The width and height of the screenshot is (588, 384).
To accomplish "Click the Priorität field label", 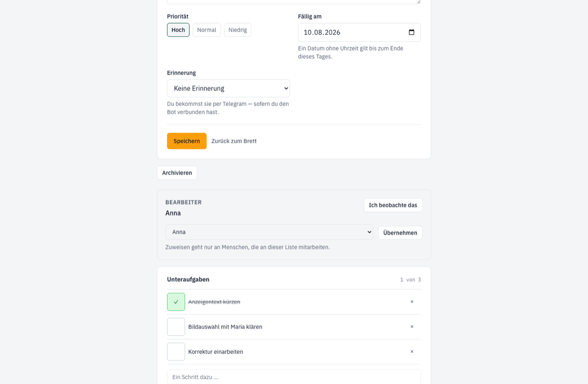I will (178, 16).
